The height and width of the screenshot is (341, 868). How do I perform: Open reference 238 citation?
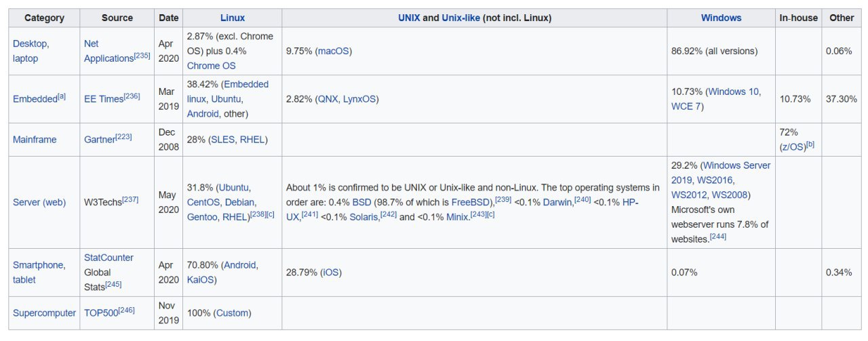pos(258,215)
